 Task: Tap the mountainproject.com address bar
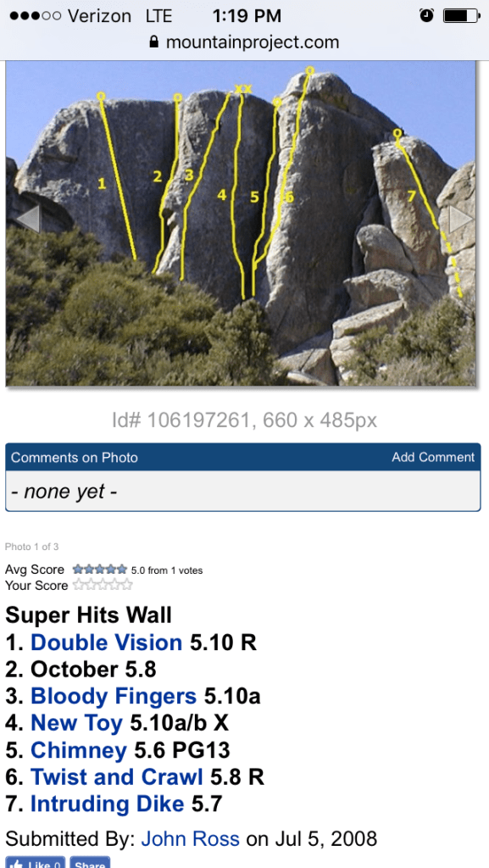[x=244, y=42]
